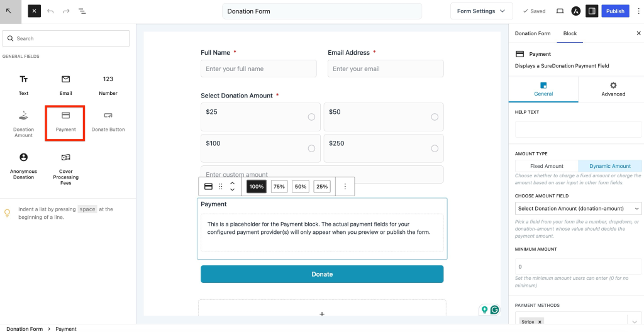The image size is (644, 332).
Task: Open the options three-dot menu in top bar
Action: pyautogui.click(x=638, y=11)
